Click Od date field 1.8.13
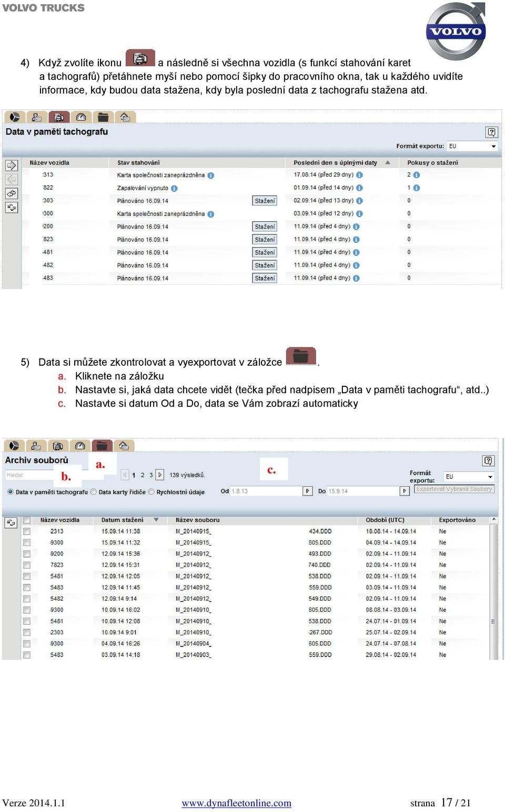The image size is (505, 812). click(x=267, y=491)
